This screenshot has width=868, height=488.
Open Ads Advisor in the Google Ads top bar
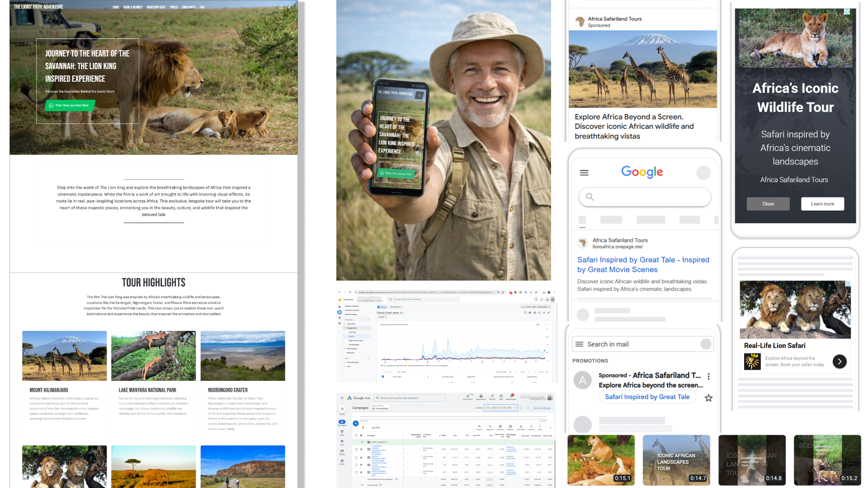click(x=468, y=397)
